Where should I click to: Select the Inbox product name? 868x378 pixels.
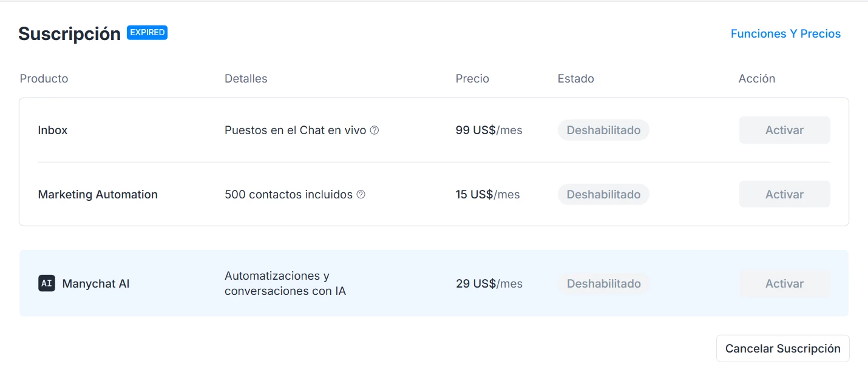(x=53, y=130)
